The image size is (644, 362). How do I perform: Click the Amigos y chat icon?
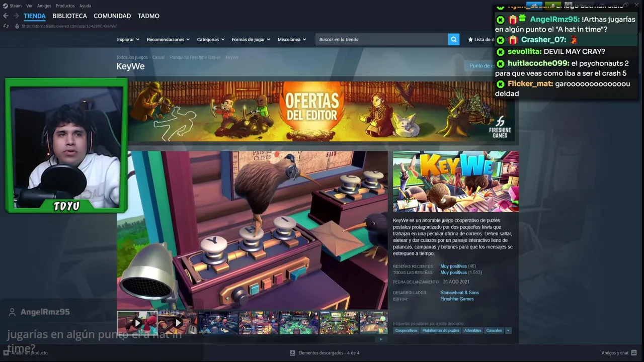coord(634,353)
